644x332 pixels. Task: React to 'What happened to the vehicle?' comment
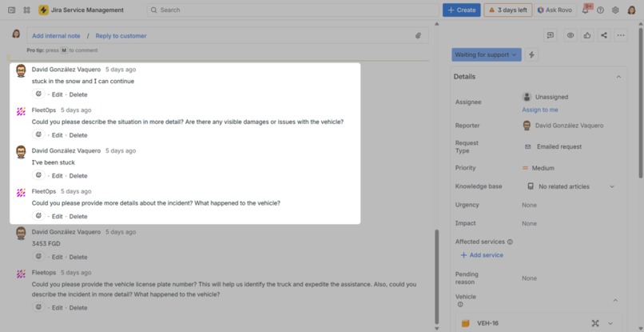coord(38,216)
